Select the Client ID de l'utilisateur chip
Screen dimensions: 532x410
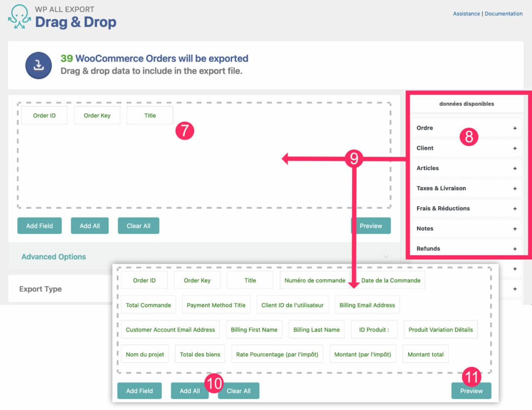(x=292, y=305)
